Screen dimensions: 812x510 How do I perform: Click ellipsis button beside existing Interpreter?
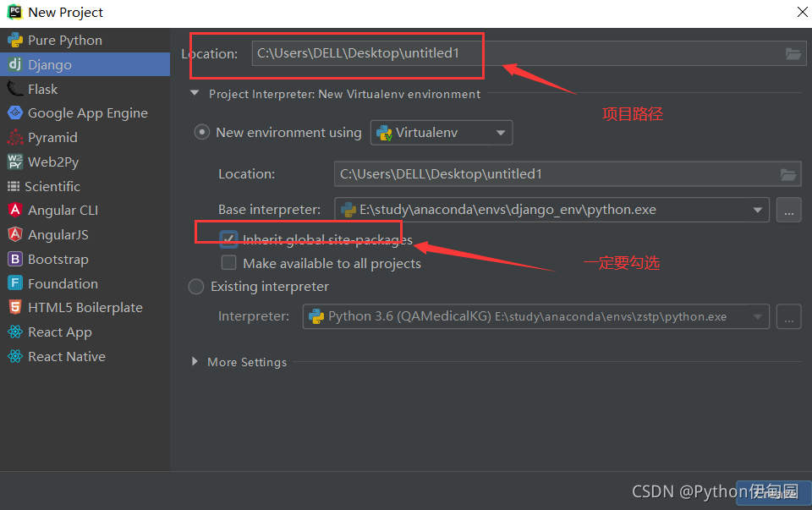788,316
